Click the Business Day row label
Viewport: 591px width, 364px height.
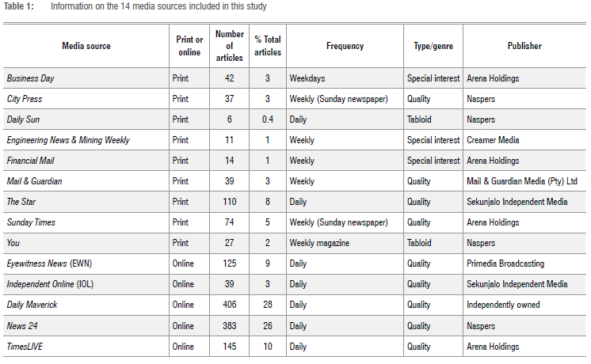click(31, 78)
